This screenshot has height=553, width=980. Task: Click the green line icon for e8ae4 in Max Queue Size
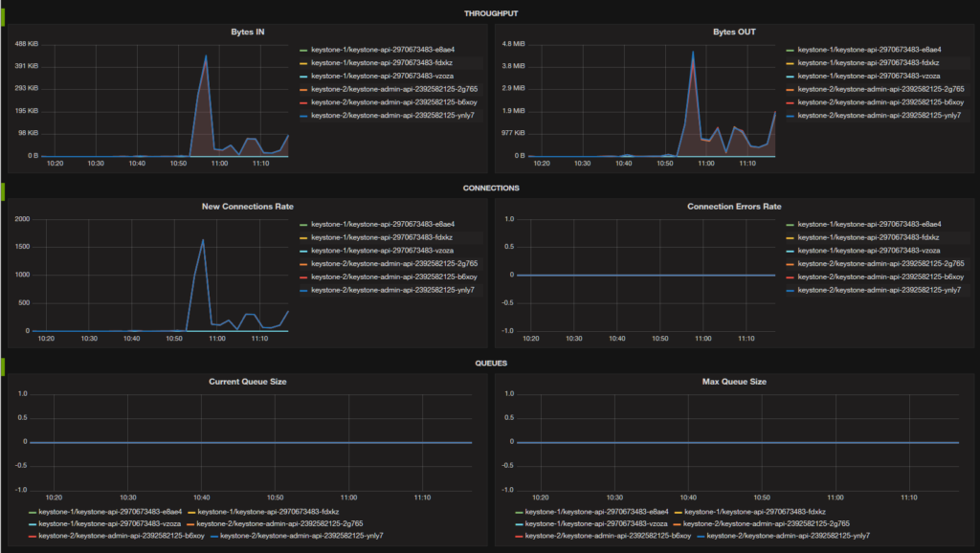pyautogui.click(x=521, y=512)
